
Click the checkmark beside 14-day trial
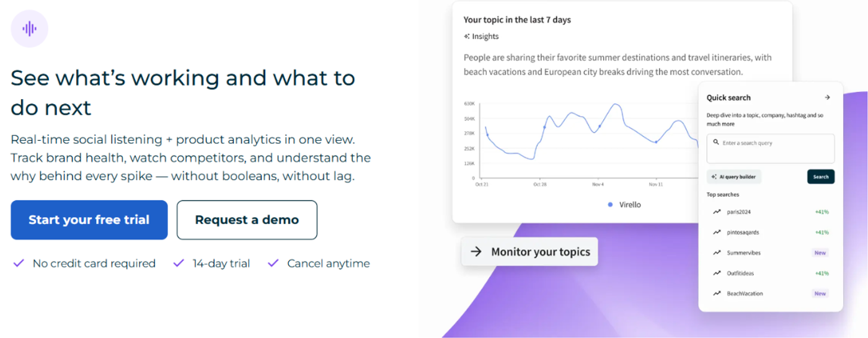[x=179, y=264]
